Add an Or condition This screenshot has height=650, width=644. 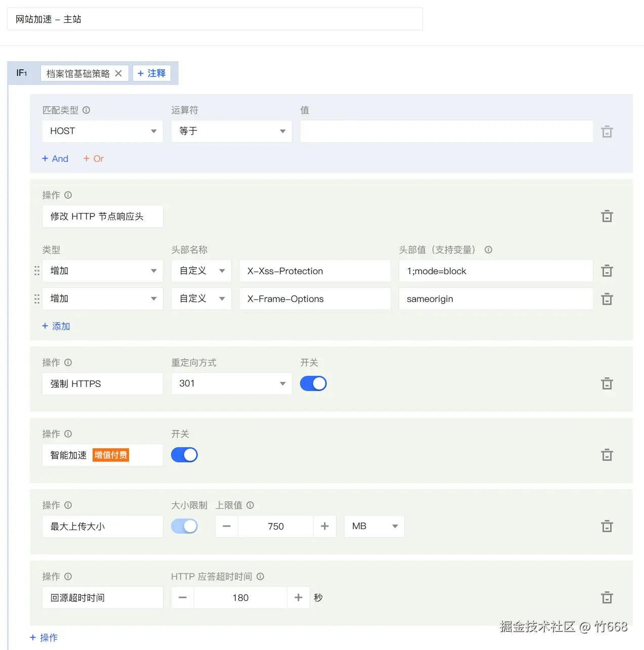tap(94, 158)
